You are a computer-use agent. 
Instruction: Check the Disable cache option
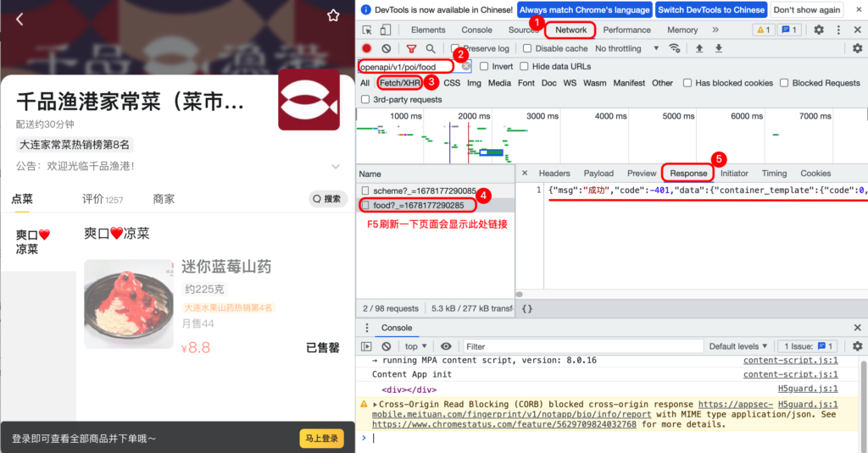(527, 49)
